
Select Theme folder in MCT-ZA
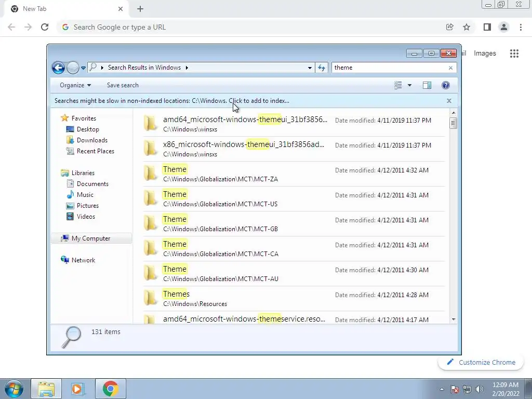tap(294, 174)
